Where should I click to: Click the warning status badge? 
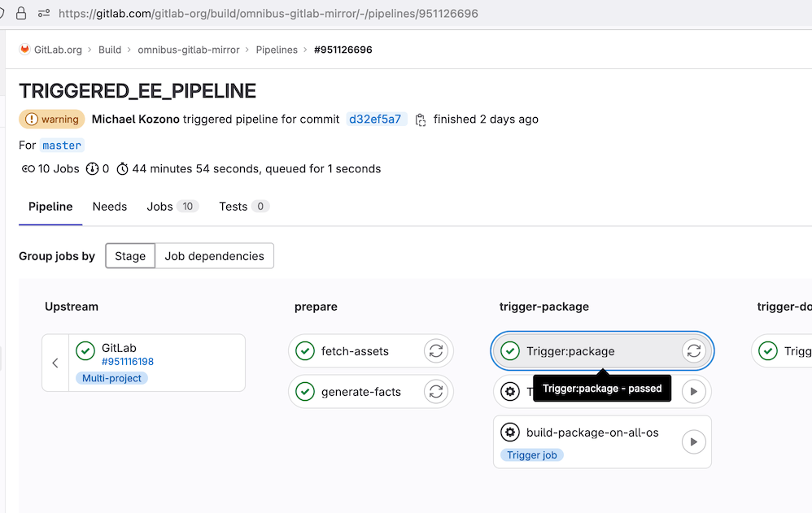point(51,119)
